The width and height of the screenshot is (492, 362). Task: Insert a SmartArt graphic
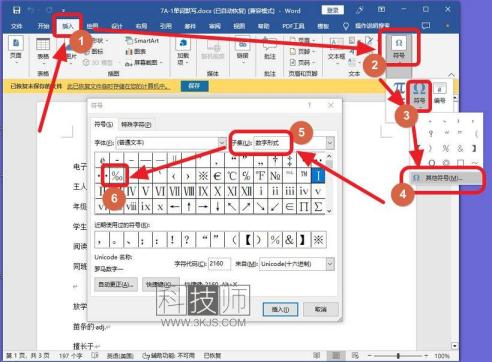142,41
